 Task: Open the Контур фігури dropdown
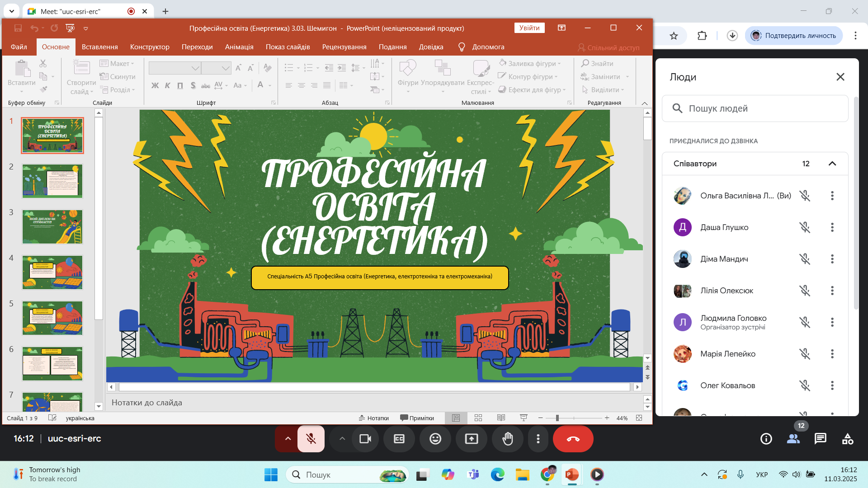(528, 77)
